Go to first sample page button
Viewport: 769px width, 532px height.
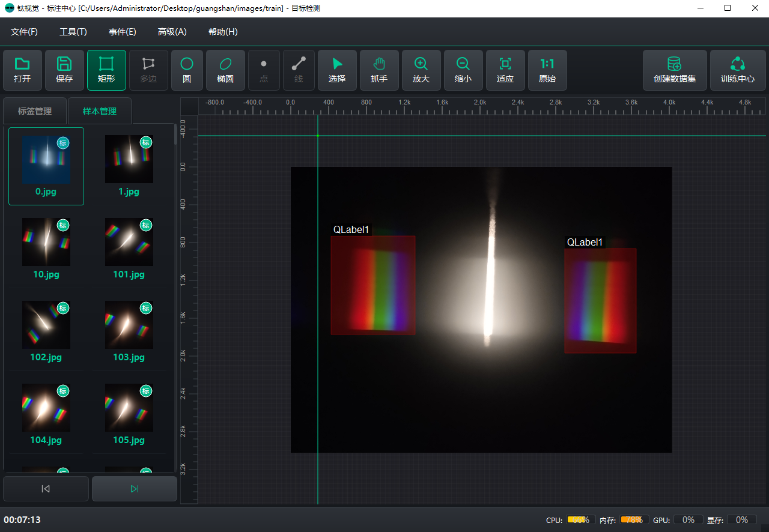click(x=46, y=489)
